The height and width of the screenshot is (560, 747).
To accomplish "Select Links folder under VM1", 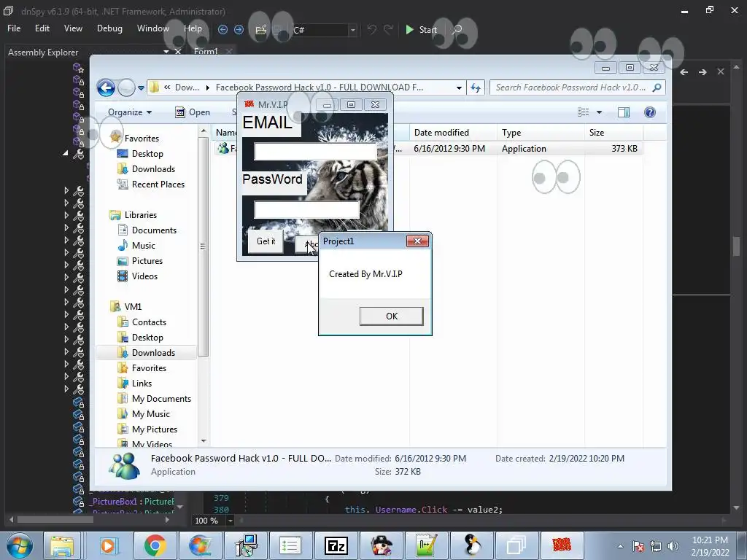I will 135,384.
